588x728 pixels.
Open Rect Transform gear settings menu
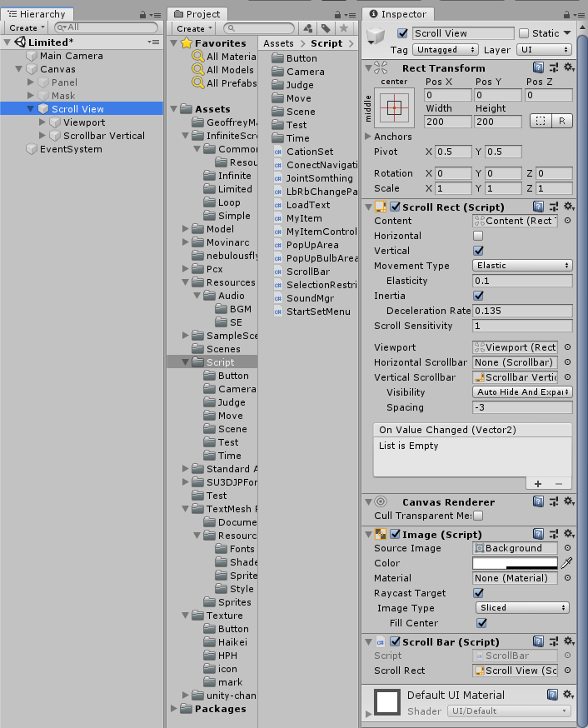point(569,67)
